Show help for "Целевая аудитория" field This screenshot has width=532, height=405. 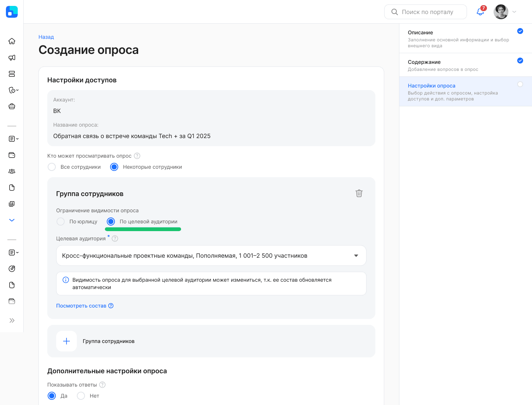click(x=115, y=238)
